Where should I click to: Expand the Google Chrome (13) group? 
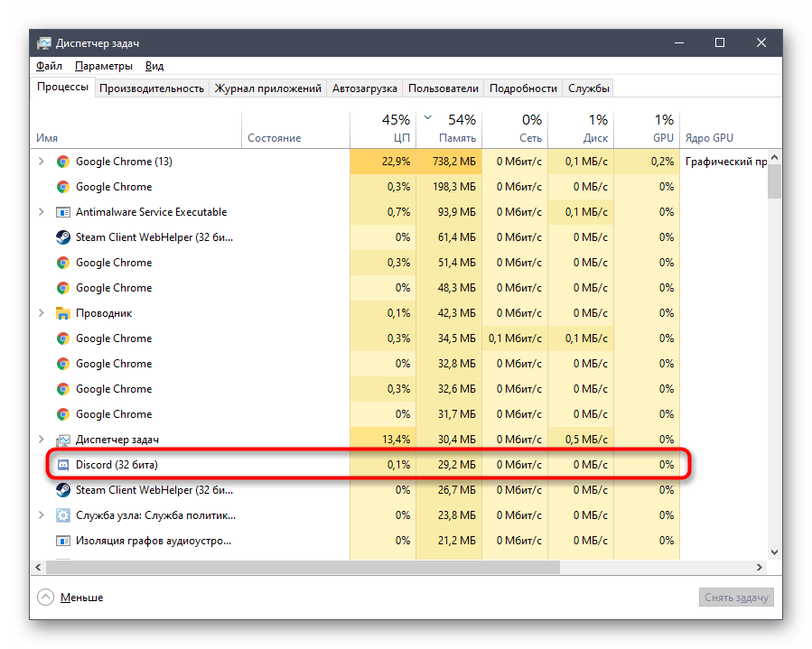pyautogui.click(x=41, y=162)
